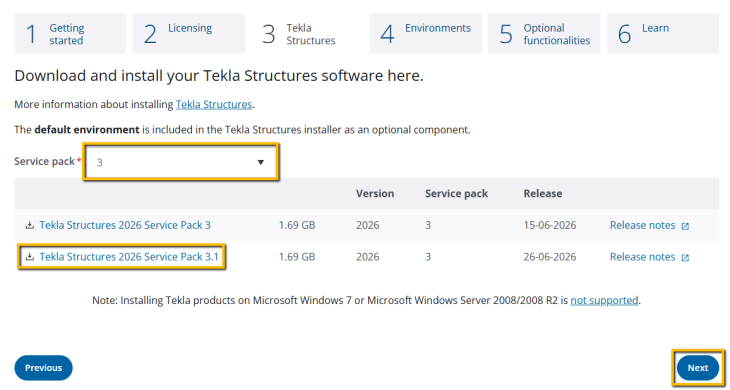Viewport: 730px width, 390px height.
Task: Click the Previous button
Action: pos(43,368)
